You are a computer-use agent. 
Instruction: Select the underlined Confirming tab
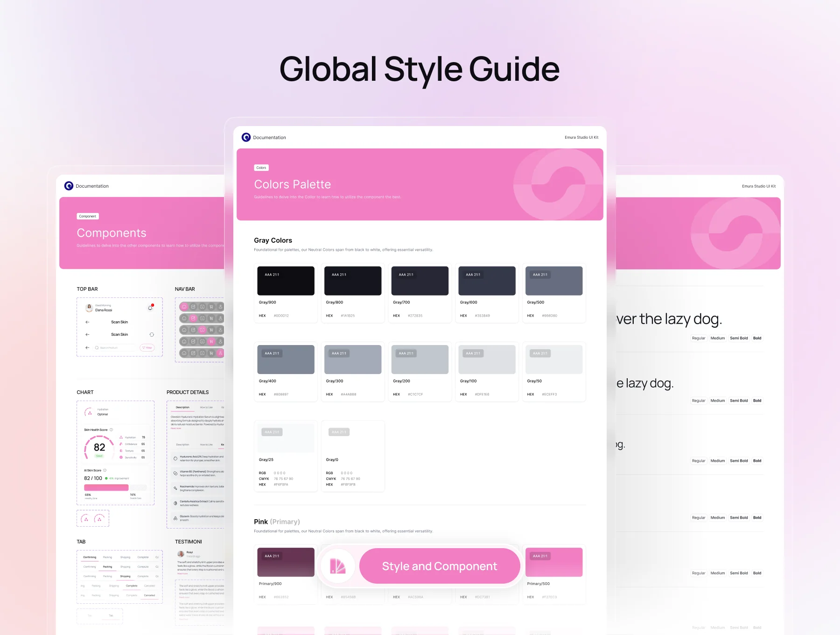click(90, 557)
